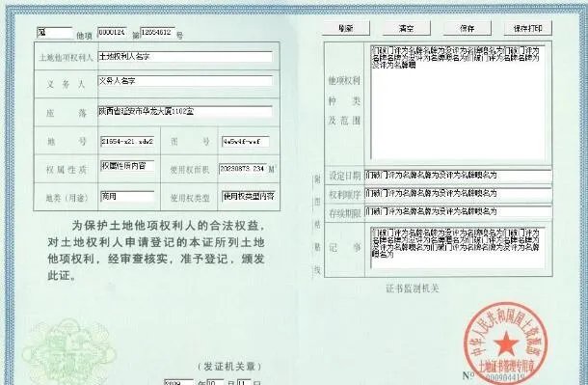588x385 pixels.
Task: Edit the 地号 field
Action: click(127, 142)
